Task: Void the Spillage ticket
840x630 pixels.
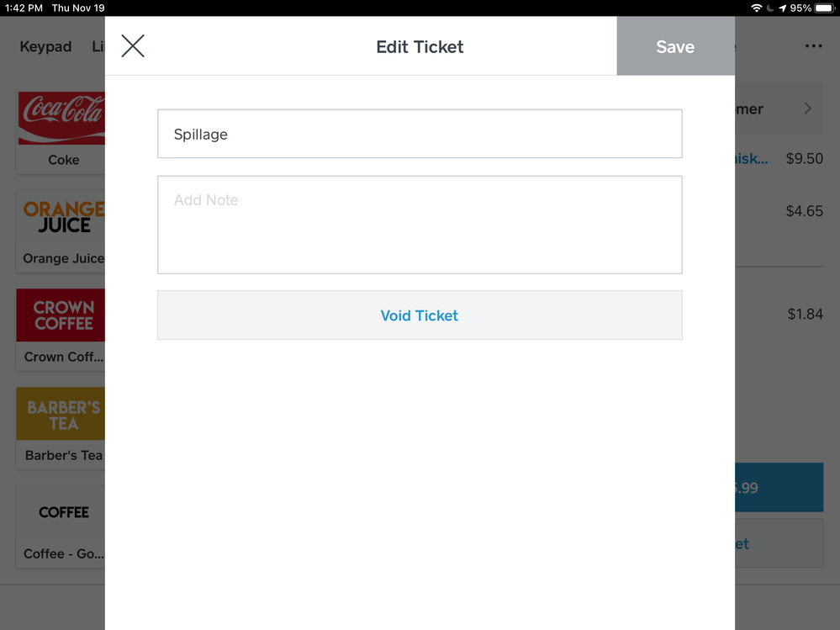Action: coord(420,315)
